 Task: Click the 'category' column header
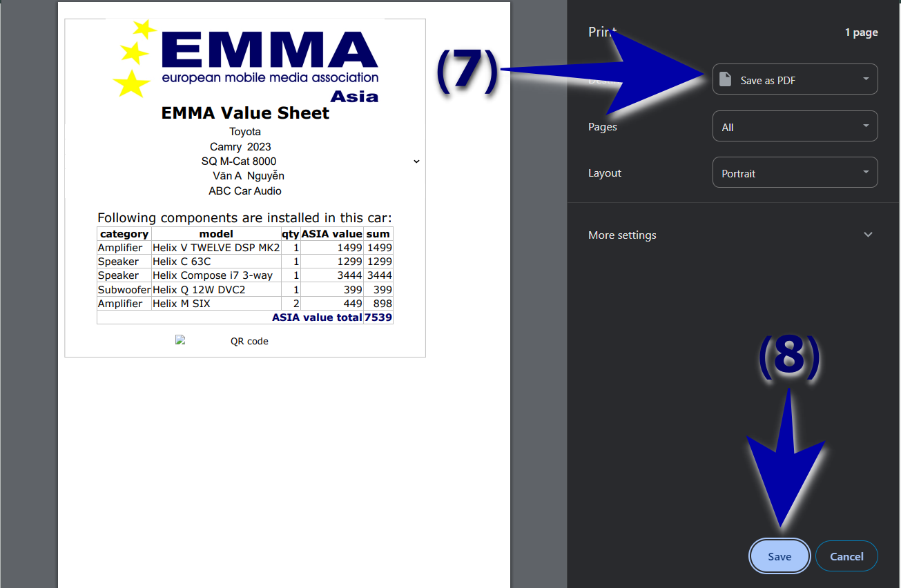pyautogui.click(x=124, y=234)
